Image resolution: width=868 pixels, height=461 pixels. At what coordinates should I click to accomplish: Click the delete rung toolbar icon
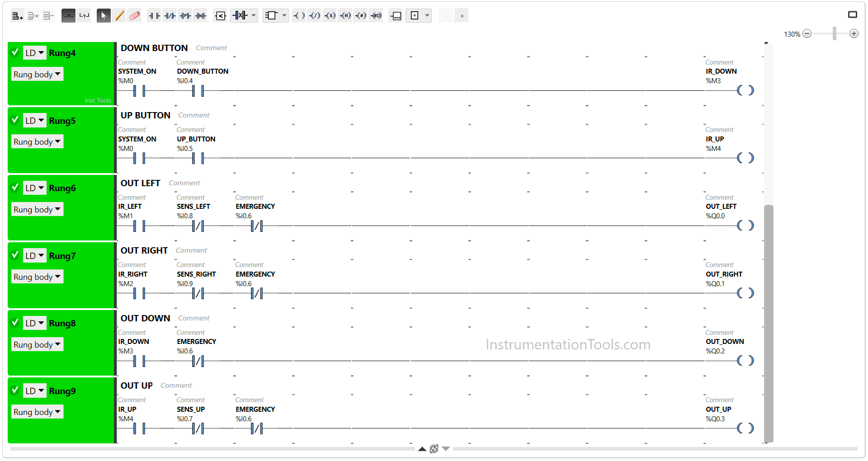(48, 16)
